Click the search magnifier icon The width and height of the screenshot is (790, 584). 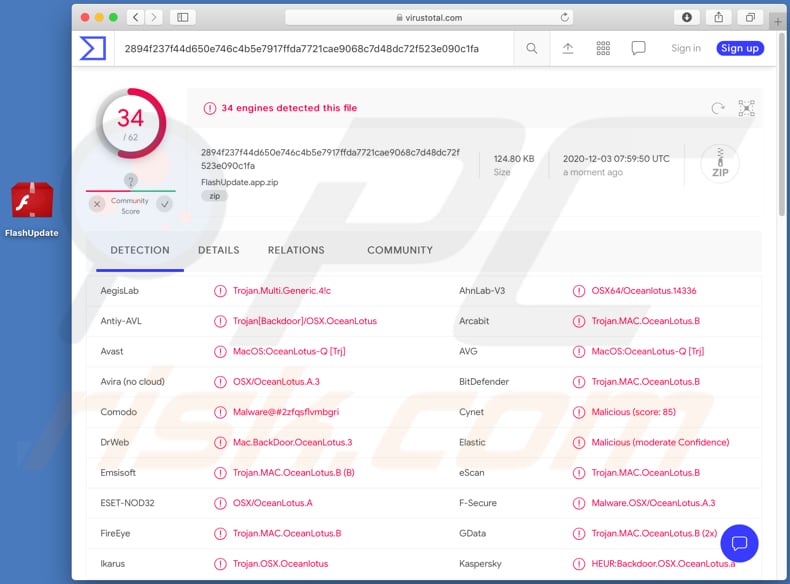532,48
